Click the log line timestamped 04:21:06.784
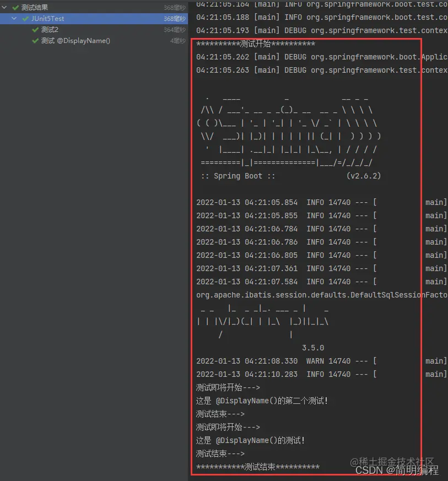The image size is (448, 481). pyautogui.click(x=322, y=229)
